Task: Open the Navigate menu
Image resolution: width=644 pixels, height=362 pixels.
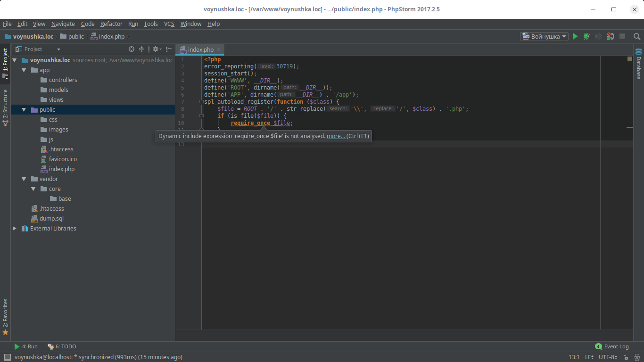Action: [63, 24]
